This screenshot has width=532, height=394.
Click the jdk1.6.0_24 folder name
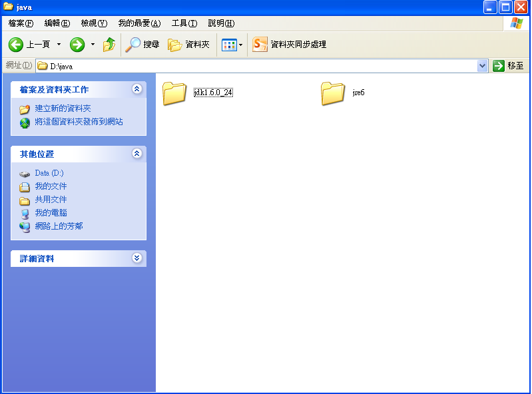[214, 93]
